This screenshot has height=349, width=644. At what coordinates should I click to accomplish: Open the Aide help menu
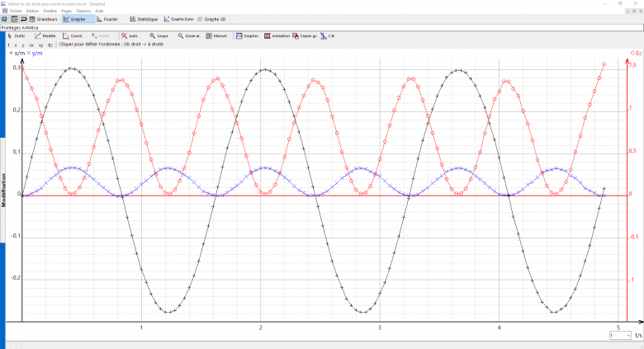point(99,11)
